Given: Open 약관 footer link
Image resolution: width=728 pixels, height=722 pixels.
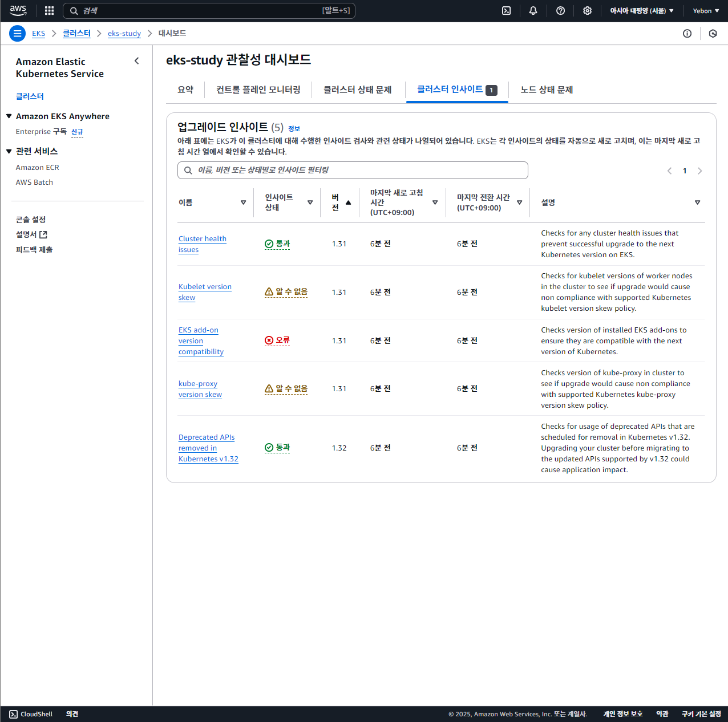Looking at the screenshot, I should 662,714.
